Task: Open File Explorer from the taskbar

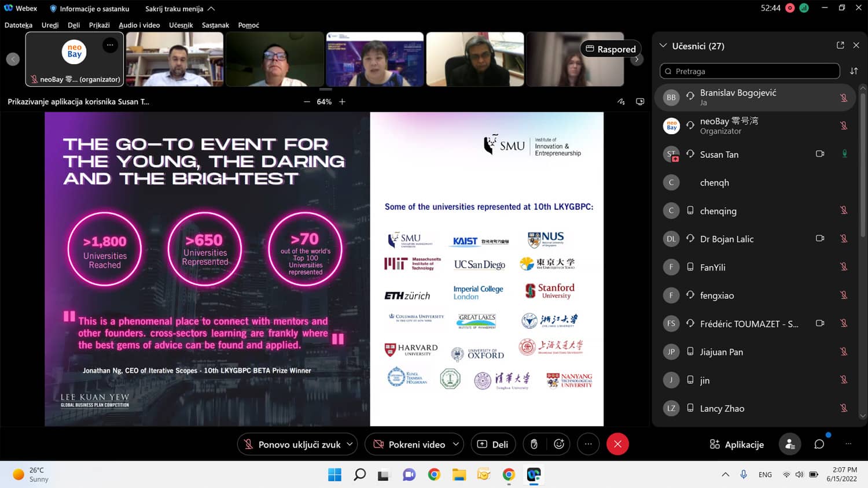Action: pos(459,475)
